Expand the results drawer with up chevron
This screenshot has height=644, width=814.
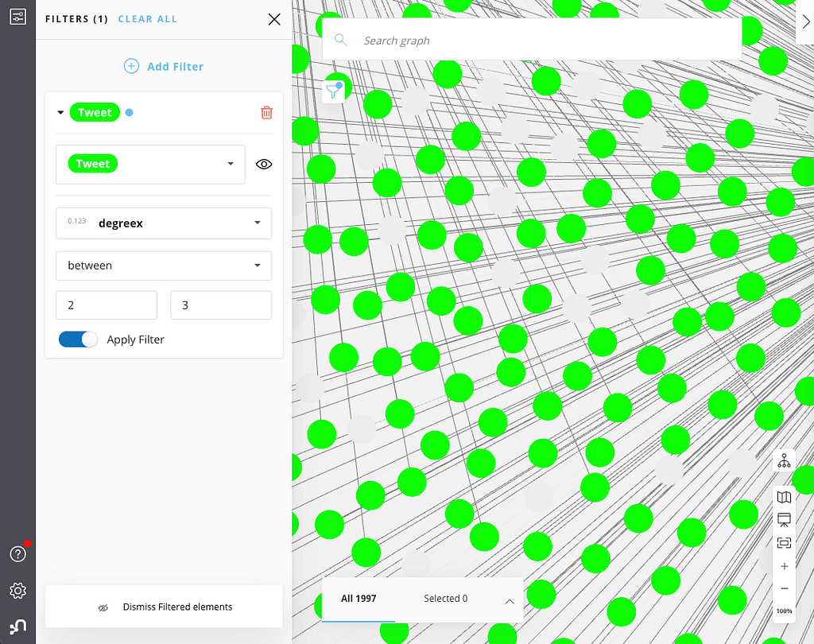pyautogui.click(x=510, y=601)
